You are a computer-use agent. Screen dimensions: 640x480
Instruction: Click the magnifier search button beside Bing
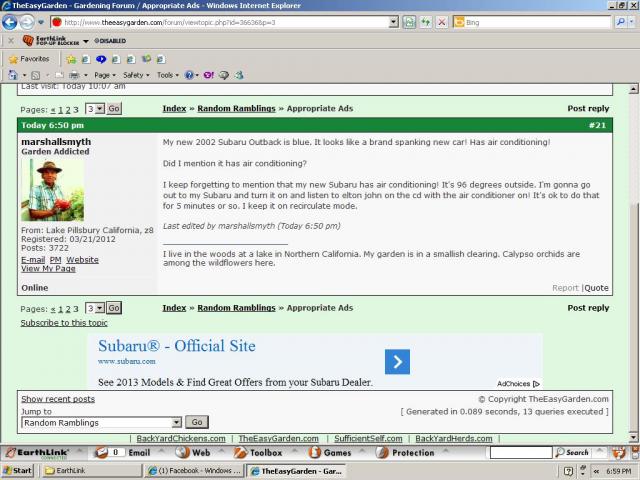click(x=620, y=22)
